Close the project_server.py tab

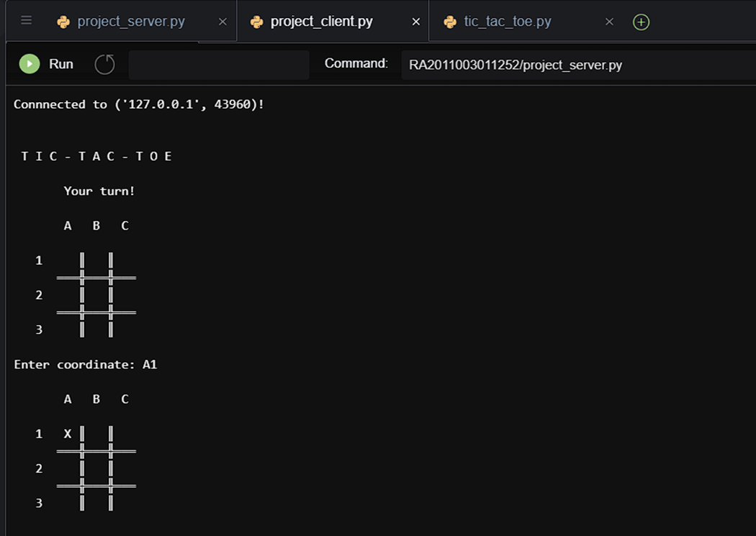[x=222, y=22]
